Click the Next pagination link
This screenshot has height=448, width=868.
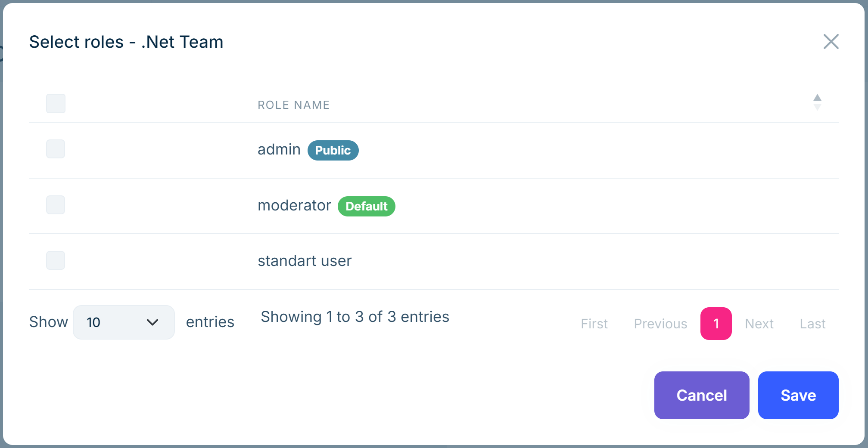759,324
